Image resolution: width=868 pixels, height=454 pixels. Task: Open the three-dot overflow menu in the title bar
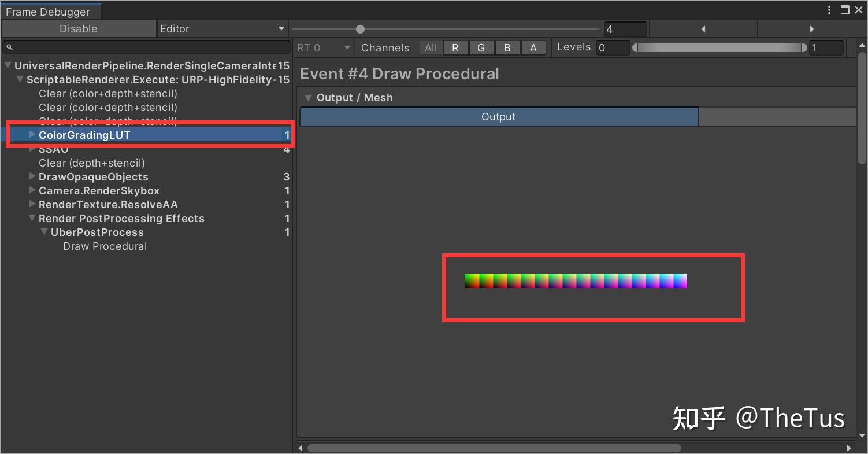pos(830,9)
